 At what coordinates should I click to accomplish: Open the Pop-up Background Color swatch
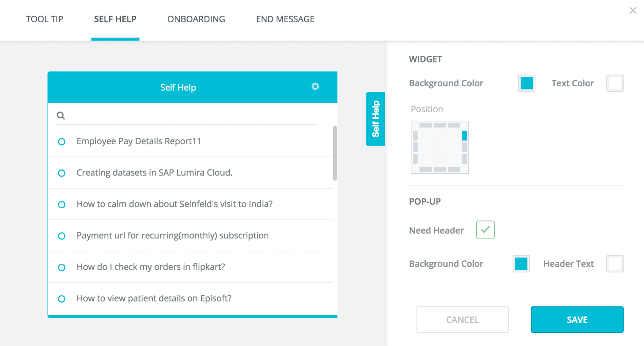coord(521,264)
